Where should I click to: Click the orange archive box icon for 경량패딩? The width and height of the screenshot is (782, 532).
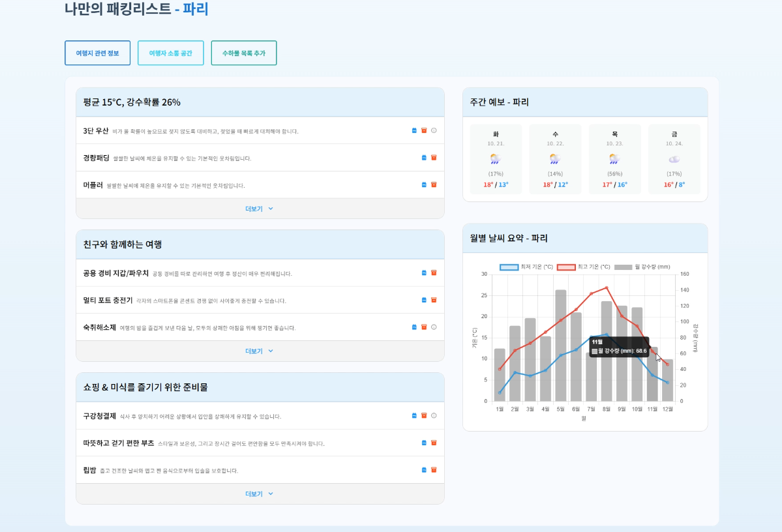(434, 158)
